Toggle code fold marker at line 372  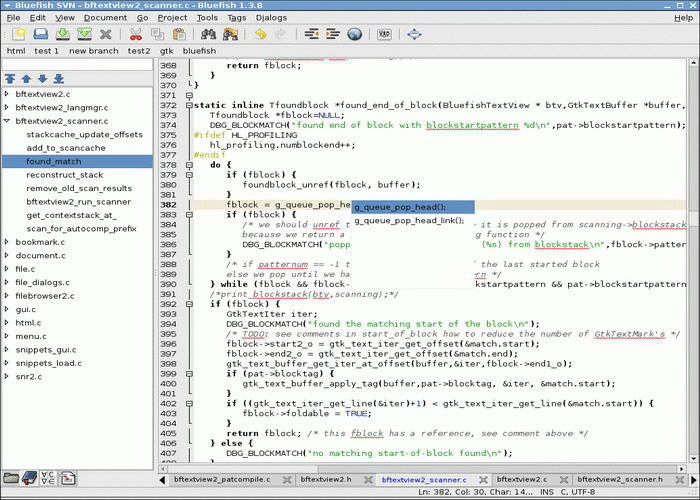click(x=187, y=105)
